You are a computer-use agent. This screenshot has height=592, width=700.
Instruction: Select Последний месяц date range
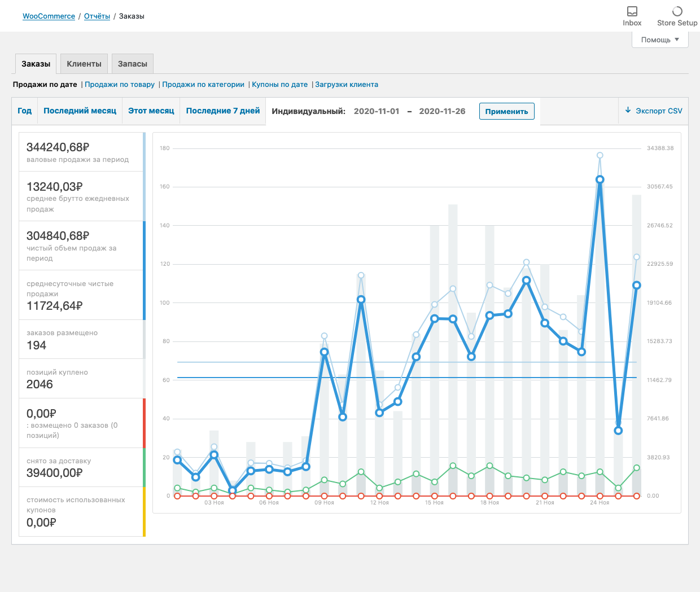[x=80, y=111]
